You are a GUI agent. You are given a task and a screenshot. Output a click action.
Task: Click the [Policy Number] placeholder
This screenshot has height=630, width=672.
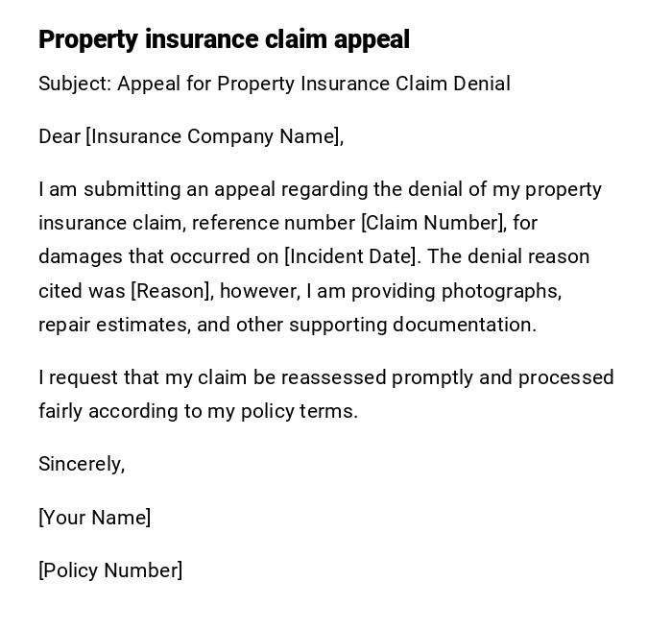click(x=110, y=570)
